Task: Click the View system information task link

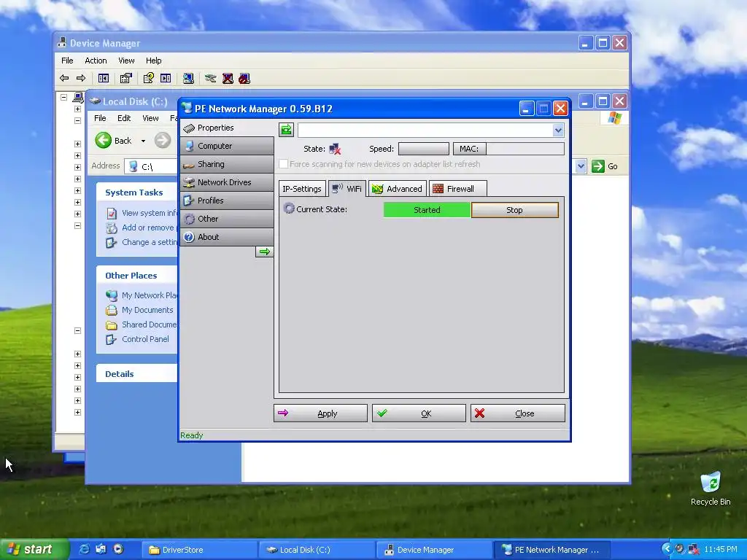Action: pos(149,213)
